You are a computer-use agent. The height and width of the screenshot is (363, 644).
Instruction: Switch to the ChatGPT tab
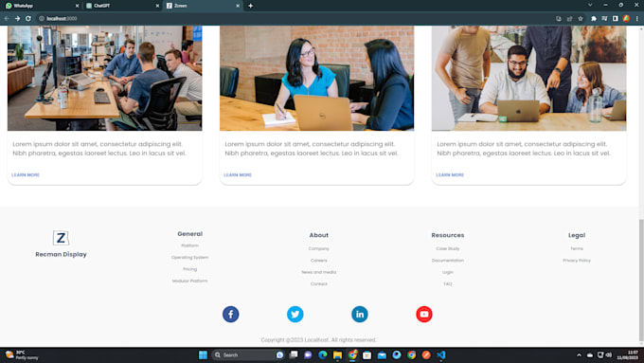tap(122, 6)
